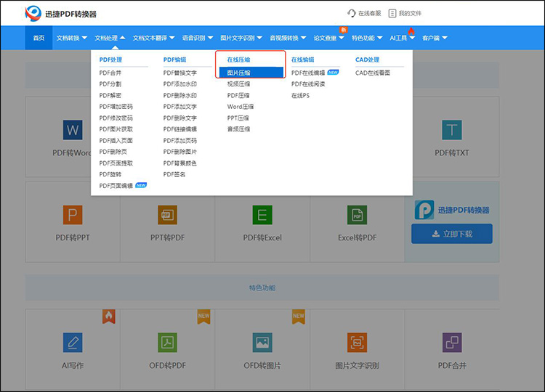
Task: Choose PDF背景颜色 menu item
Action: [180, 163]
